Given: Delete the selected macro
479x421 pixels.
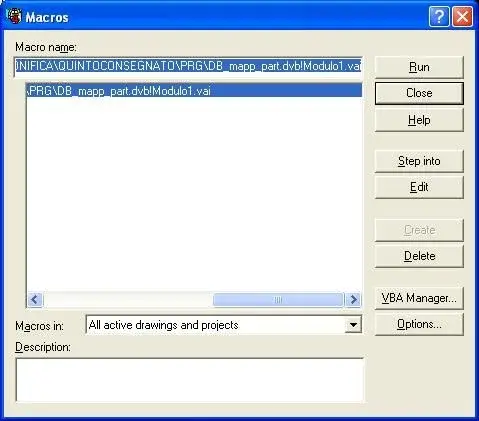Looking at the screenshot, I should (419, 256).
